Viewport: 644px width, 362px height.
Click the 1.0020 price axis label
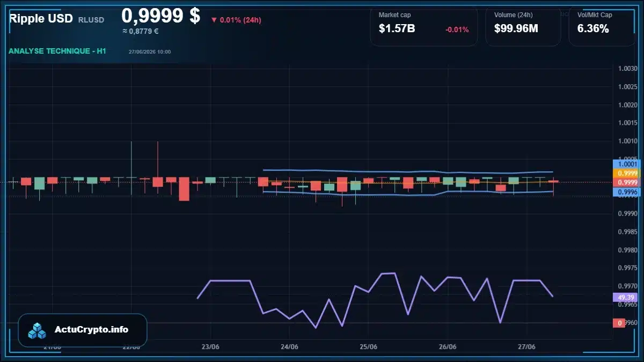627,105
